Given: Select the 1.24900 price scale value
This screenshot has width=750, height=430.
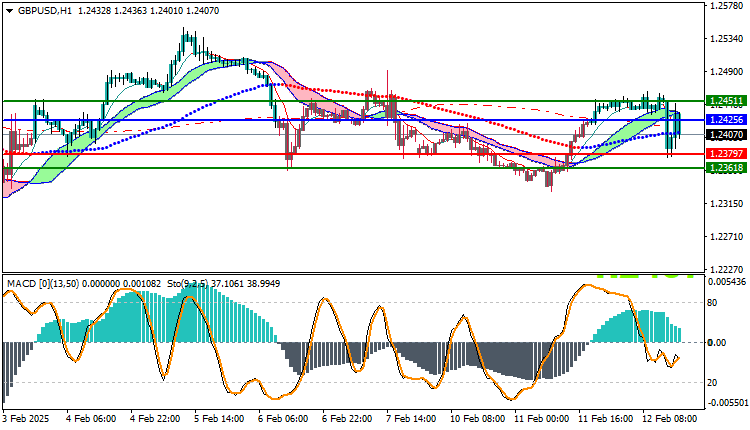Looking at the screenshot, I should pos(727,72).
